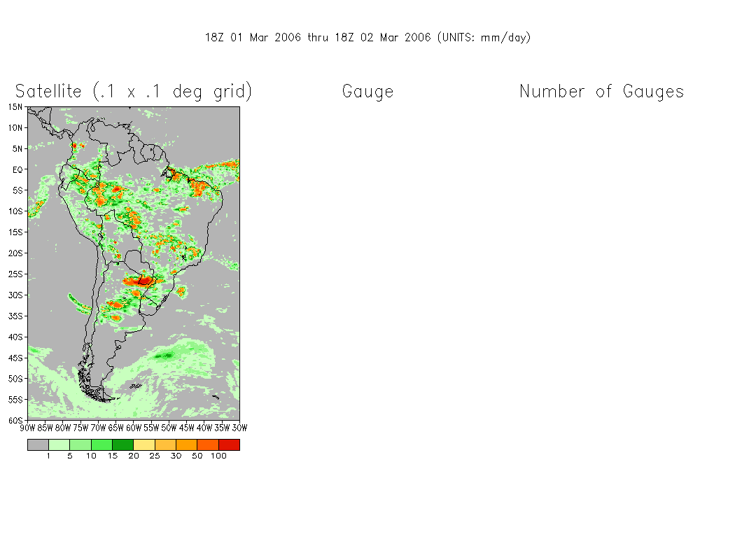
Task: Click the 45W longitude label
Action: (187, 428)
